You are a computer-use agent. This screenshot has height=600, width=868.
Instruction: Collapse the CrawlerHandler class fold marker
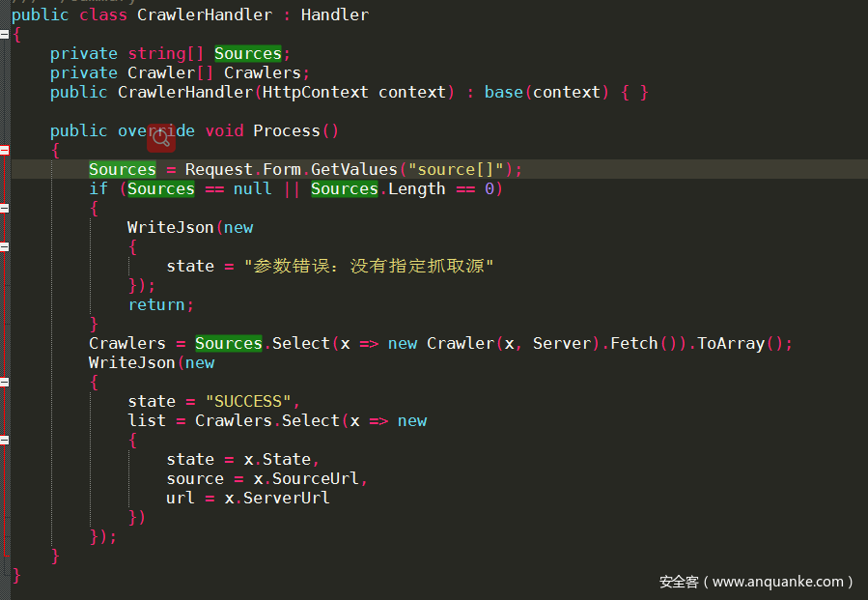click(4, 34)
